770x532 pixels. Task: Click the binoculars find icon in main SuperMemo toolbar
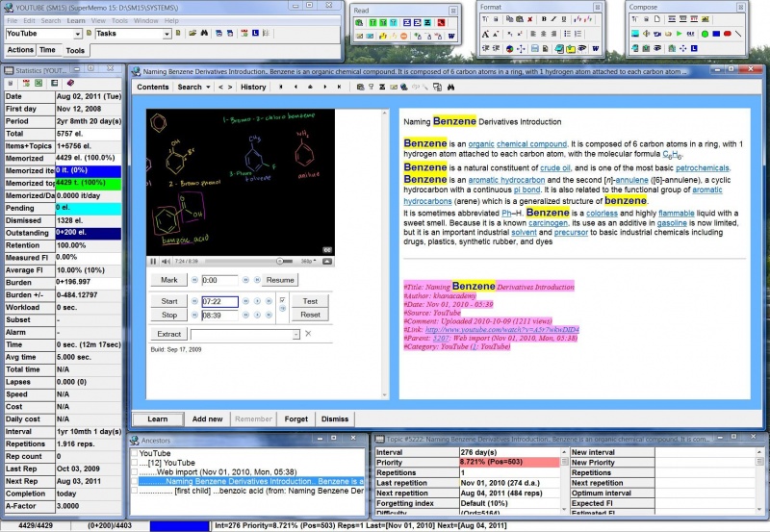[204, 34]
